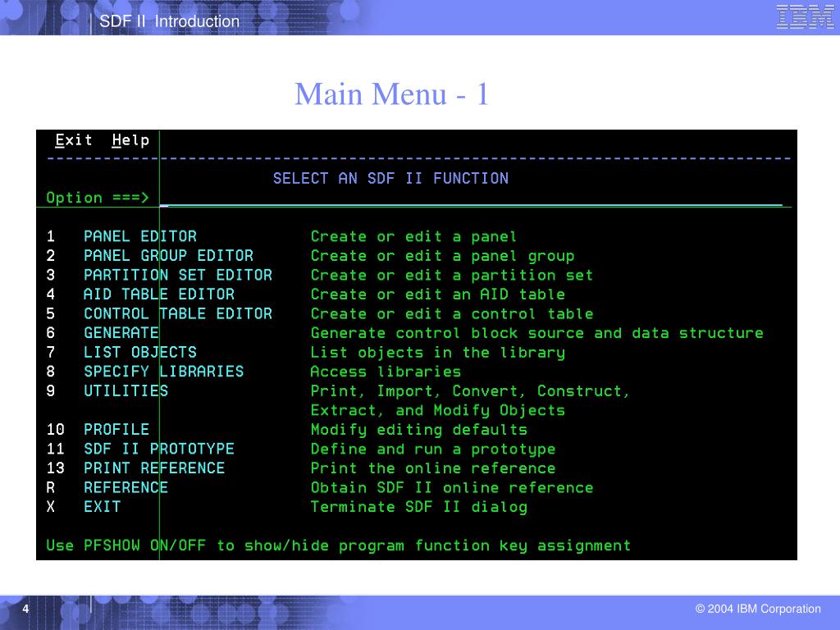Click option letter X in the list
The height and width of the screenshot is (630, 840).
point(50,506)
